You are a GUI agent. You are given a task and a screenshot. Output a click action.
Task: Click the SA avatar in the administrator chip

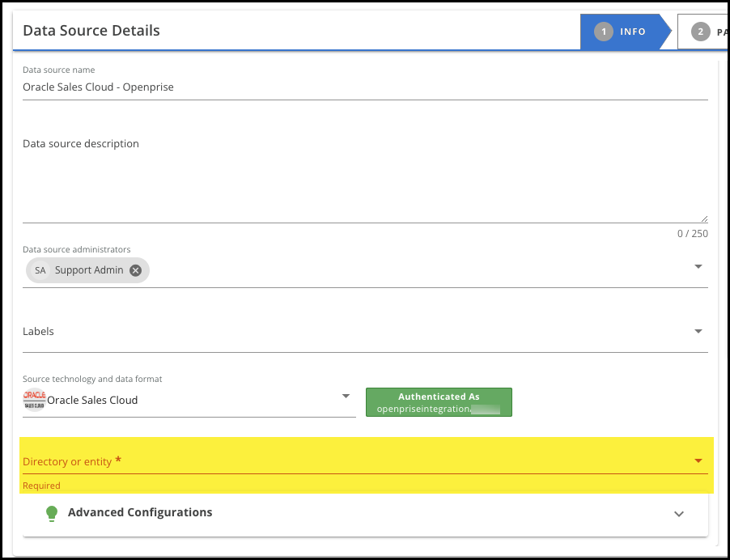pos(40,270)
